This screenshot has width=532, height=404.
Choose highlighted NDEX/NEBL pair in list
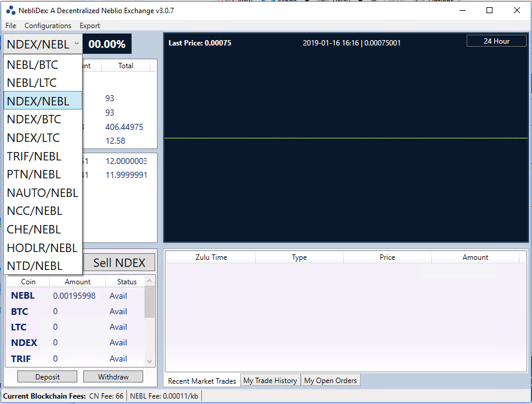(x=43, y=101)
